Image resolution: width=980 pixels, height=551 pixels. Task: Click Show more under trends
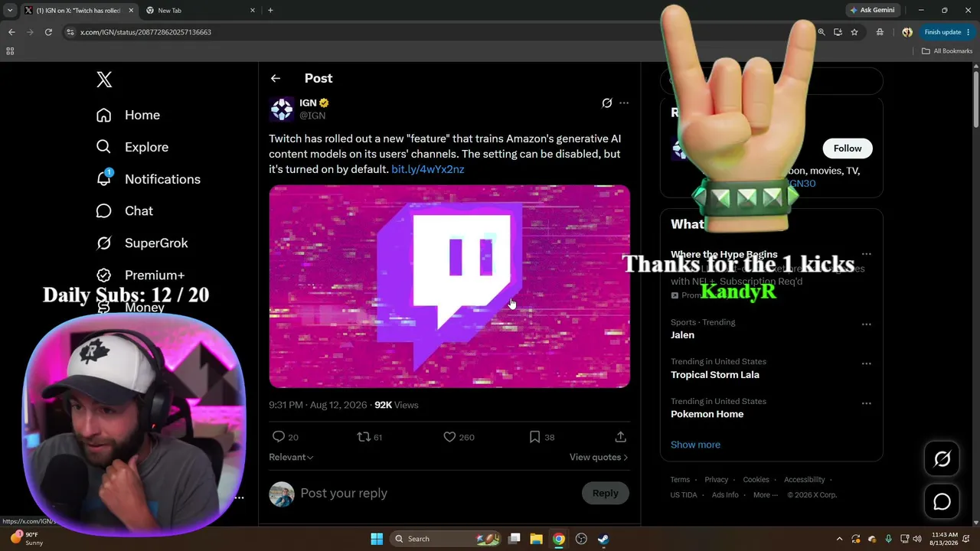point(695,445)
